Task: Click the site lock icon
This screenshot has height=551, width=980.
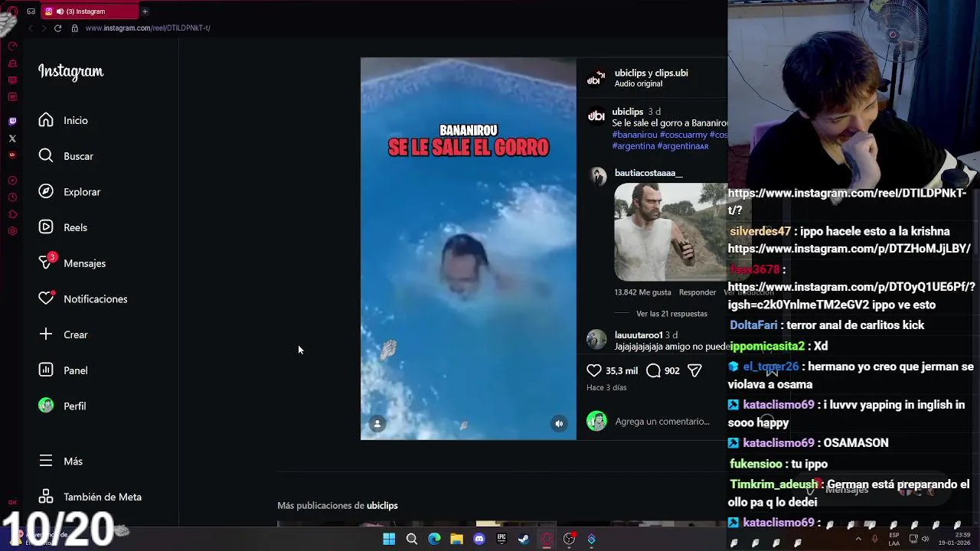Action: tap(74, 28)
